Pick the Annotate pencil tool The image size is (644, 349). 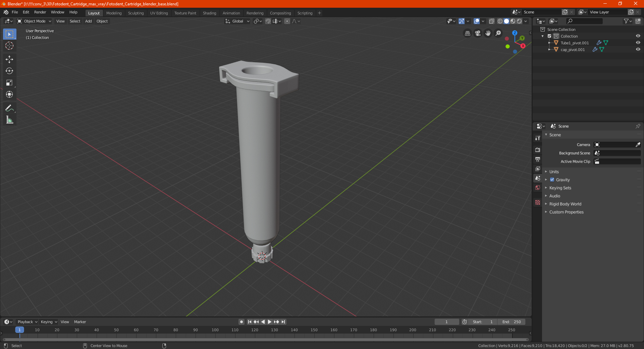9,108
